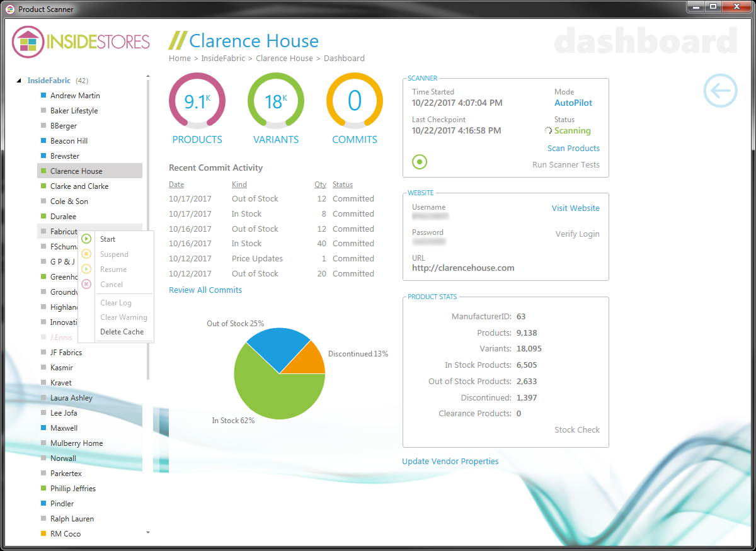Click the green status square beside Clarke and Clarke
Screen dimensions: 756x551
(x=43, y=186)
